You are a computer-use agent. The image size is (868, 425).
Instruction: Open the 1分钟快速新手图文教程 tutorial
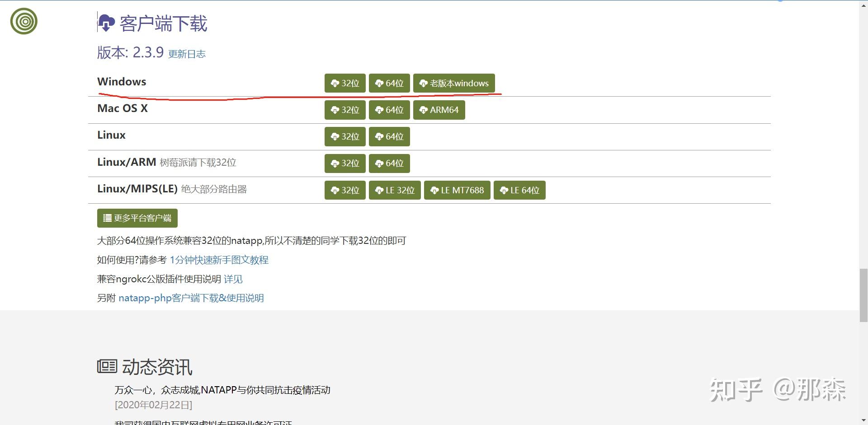[x=219, y=260]
